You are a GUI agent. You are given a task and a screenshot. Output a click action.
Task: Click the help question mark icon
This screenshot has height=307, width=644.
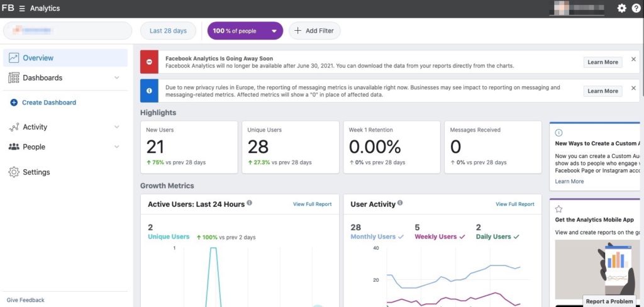[x=636, y=8]
